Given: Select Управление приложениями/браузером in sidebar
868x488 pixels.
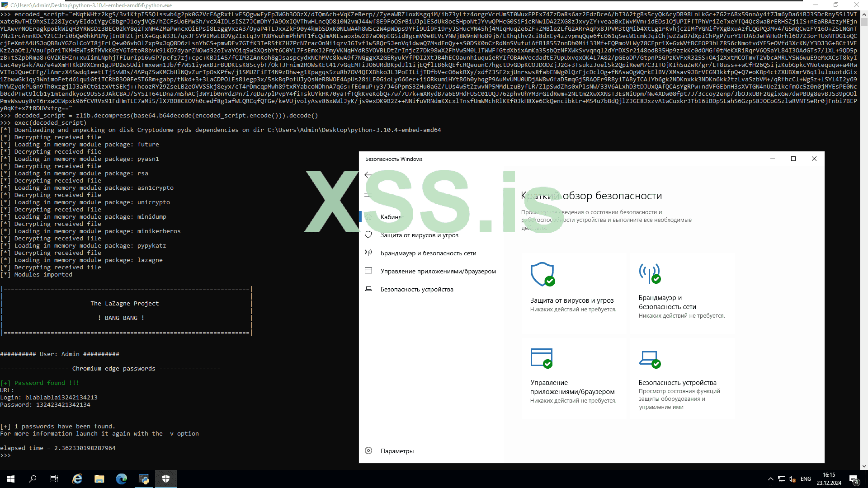Looking at the screenshot, I should click(438, 271).
